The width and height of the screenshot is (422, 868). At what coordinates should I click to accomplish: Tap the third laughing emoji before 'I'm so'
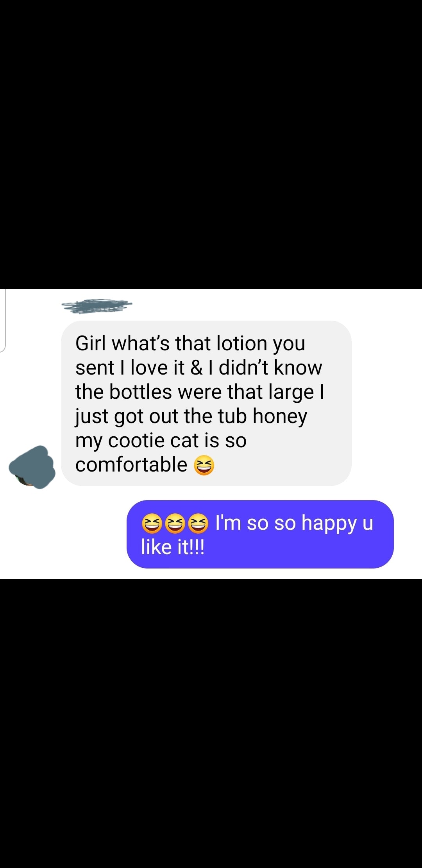tap(198, 523)
